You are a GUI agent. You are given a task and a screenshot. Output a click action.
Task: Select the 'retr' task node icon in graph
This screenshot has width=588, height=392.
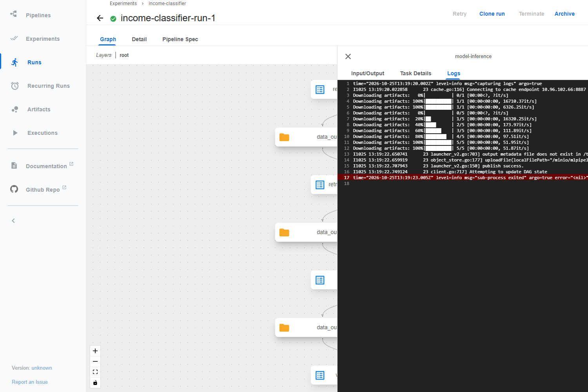[320, 185]
